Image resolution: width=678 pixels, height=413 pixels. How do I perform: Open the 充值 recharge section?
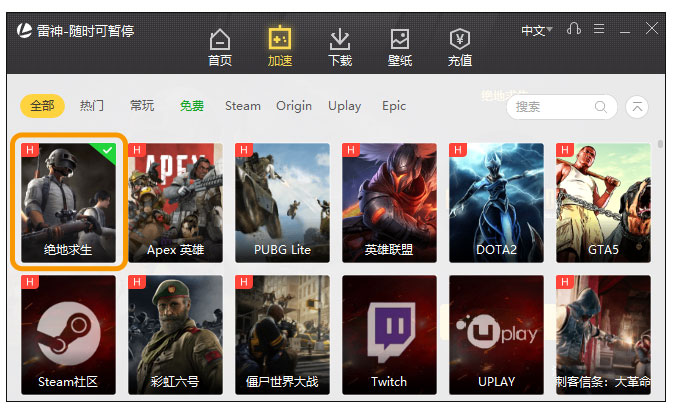pyautogui.click(x=460, y=47)
